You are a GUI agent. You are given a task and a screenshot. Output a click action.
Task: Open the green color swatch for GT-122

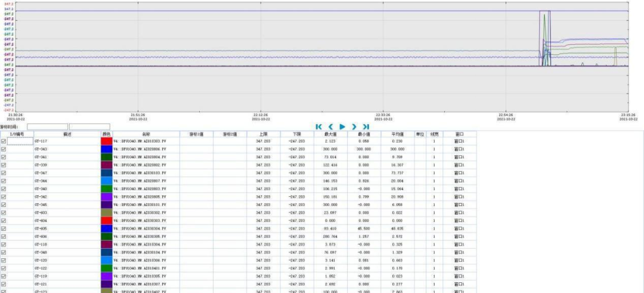106,269
